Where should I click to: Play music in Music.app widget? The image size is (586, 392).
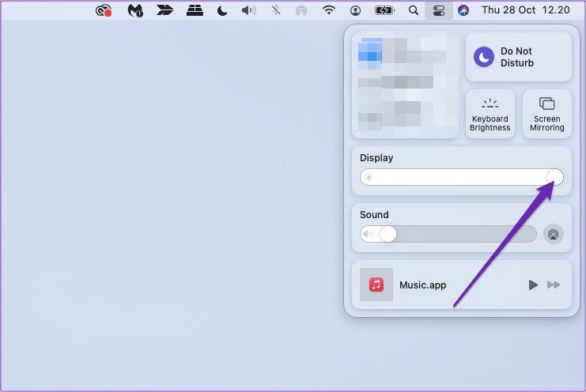533,285
